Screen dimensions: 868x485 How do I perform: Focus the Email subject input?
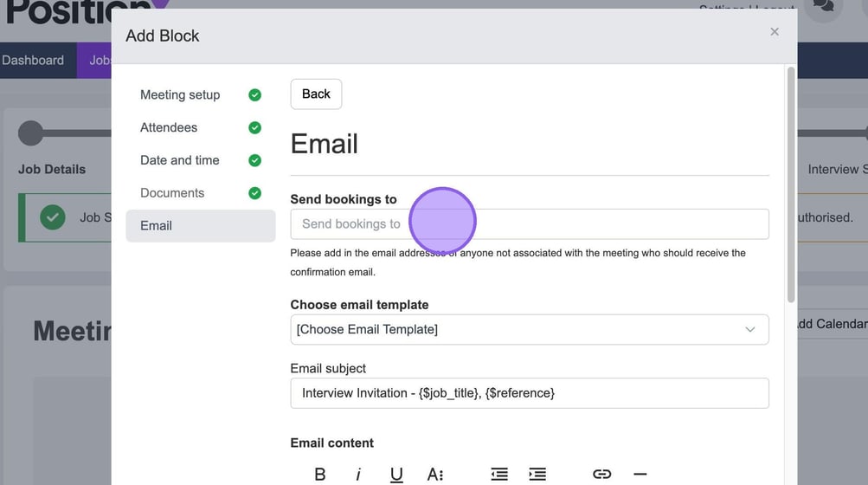click(x=529, y=392)
